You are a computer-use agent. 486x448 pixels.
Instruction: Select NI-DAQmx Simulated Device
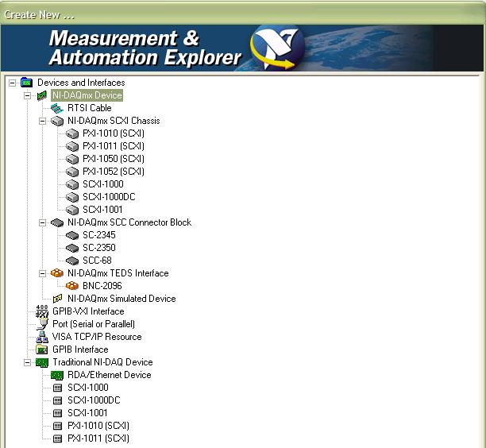[x=121, y=299]
